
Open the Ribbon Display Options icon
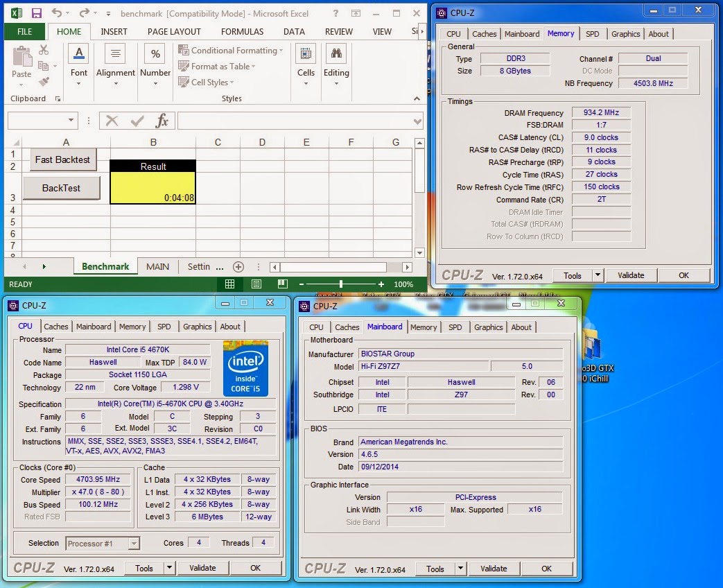[x=356, y=13]
